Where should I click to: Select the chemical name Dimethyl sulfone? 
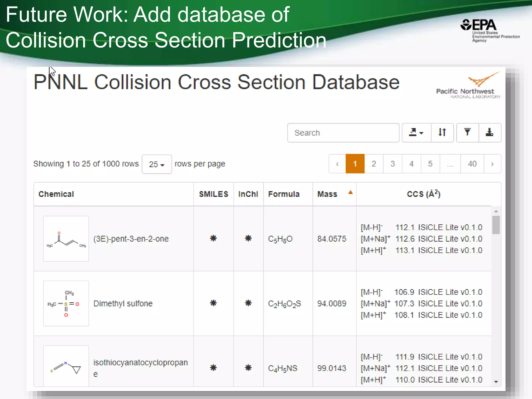pos(123,303)
